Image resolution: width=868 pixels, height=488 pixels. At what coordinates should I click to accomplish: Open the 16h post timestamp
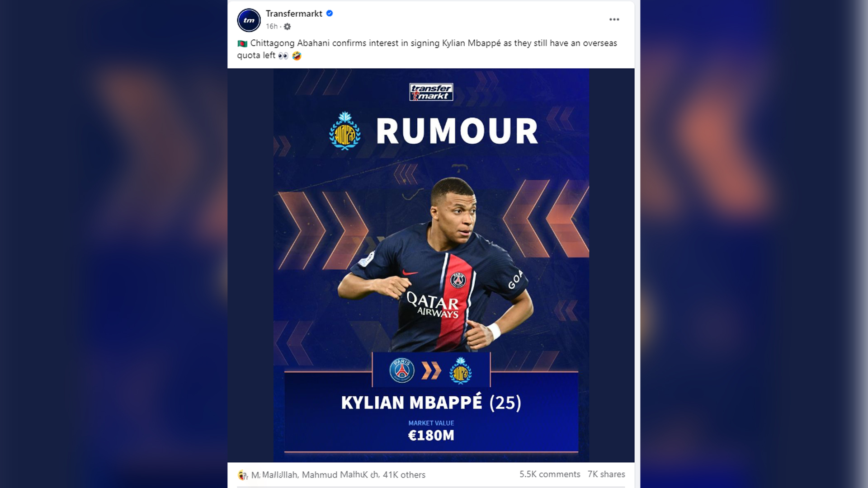point(272,27)
